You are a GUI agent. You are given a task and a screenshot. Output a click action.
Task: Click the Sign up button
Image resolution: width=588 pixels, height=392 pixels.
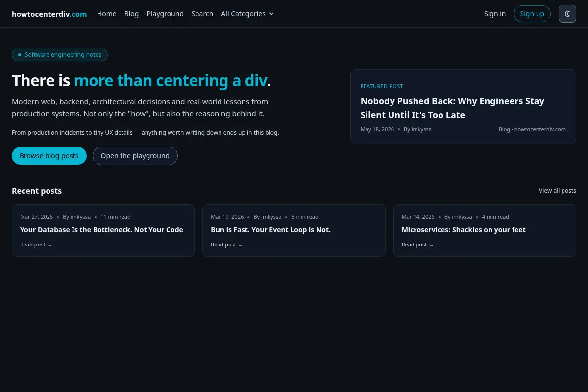coord(532,14)
